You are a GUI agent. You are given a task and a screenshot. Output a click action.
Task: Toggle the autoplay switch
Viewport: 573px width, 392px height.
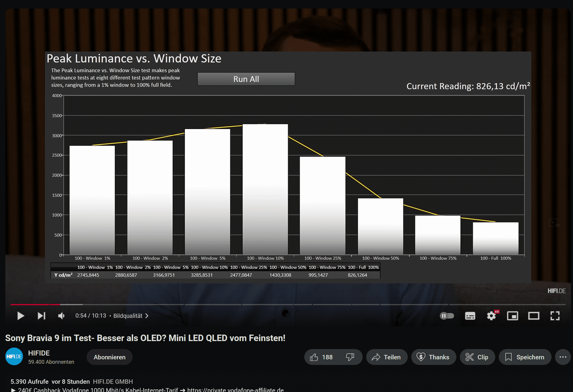447,316
